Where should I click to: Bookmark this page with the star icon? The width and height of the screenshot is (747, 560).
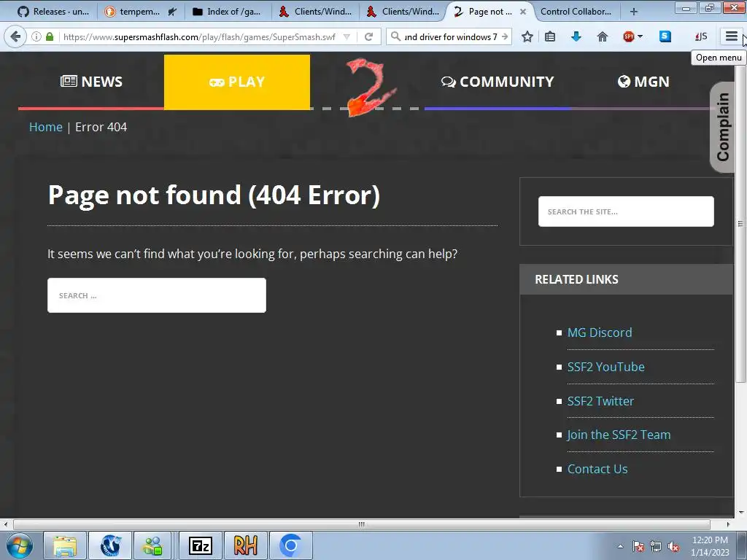pos(527,36)
